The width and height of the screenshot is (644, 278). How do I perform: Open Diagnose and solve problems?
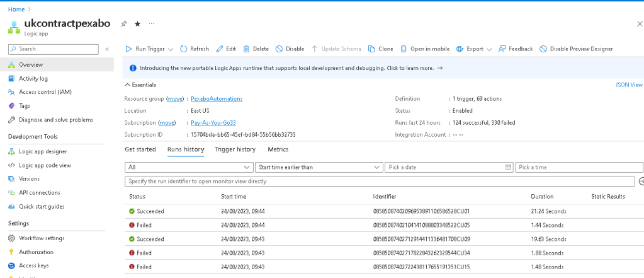click(57, 120)
